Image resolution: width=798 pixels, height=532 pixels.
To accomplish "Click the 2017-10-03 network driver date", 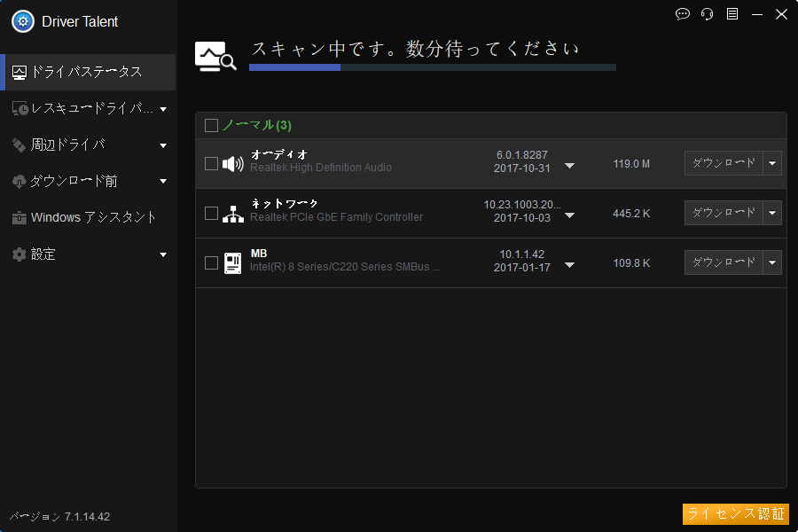I will 522,218.
